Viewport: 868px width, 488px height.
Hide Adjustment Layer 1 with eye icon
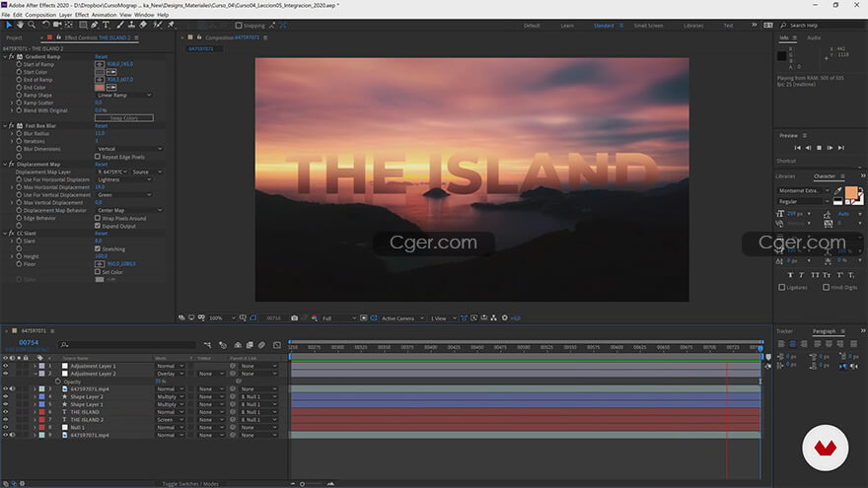[x=6, y=366]
